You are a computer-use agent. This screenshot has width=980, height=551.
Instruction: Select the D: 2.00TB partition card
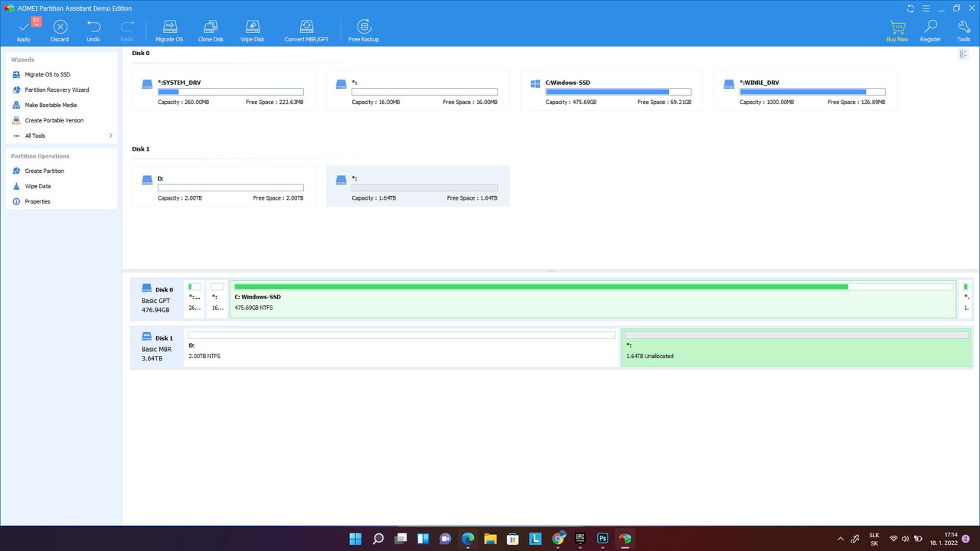[224, 186]
